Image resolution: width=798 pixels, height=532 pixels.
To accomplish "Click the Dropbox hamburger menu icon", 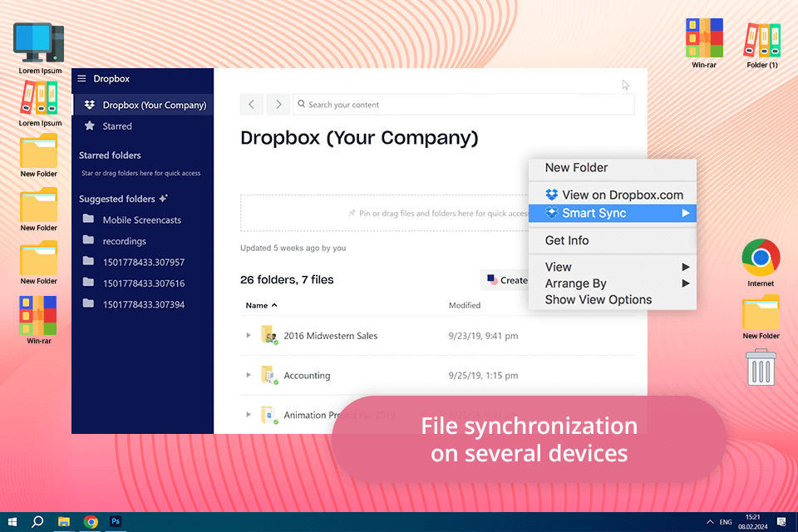I will (81, 79).
